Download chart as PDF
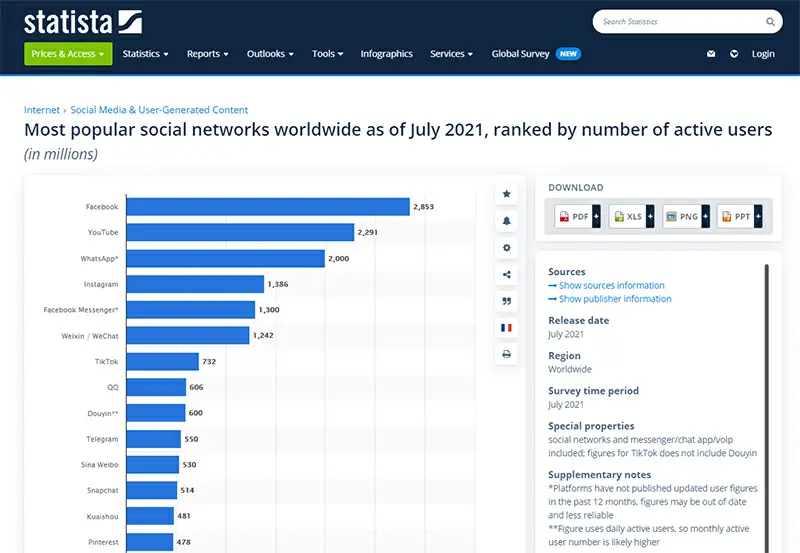800x553 pixels. click(577, 216)
